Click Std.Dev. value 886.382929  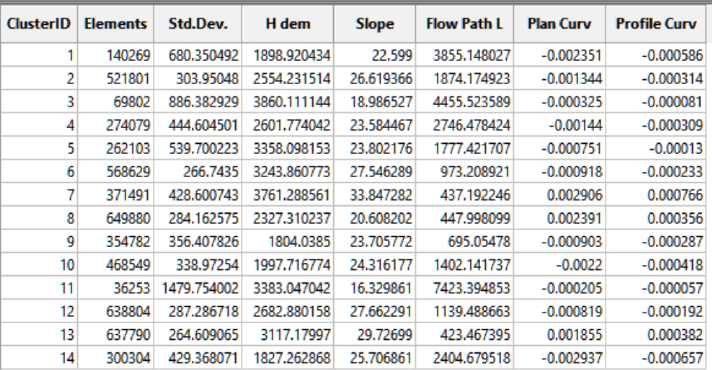pyautogui.click(x=198, y=102)
